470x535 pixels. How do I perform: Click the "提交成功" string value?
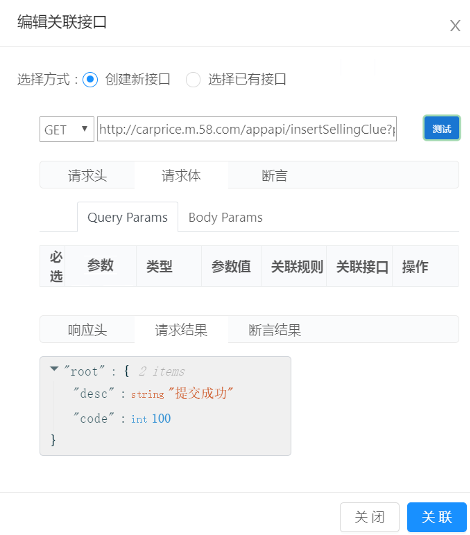click(x=201, y=393)
